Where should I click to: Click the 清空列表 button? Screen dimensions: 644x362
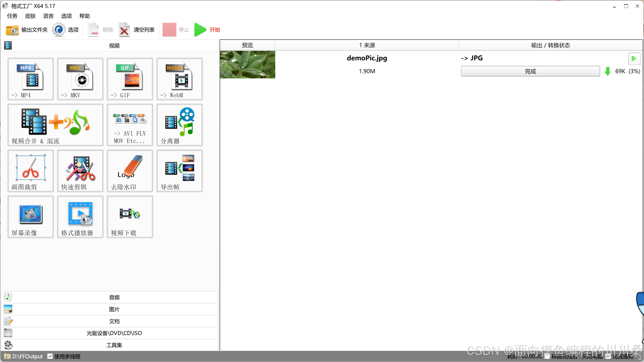(137, 30)
